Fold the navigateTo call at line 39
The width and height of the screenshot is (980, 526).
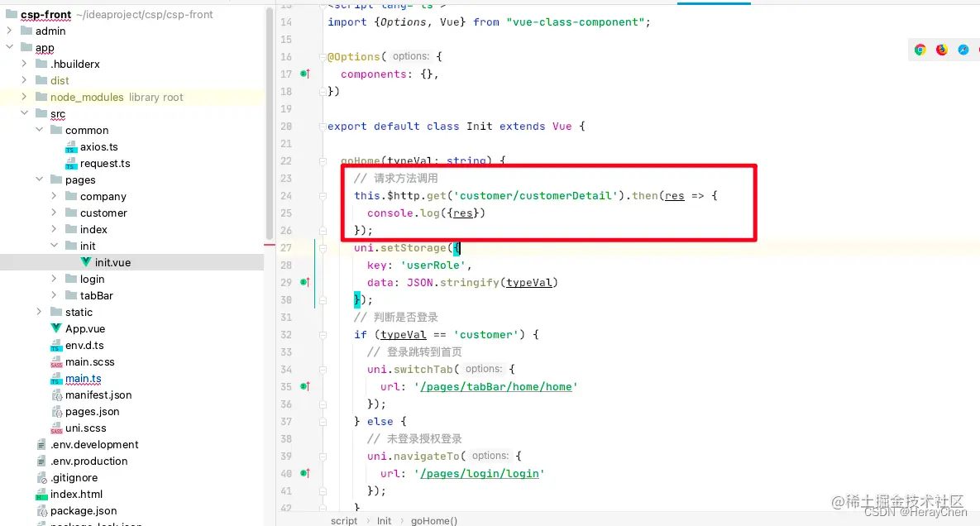coord(323,456)
